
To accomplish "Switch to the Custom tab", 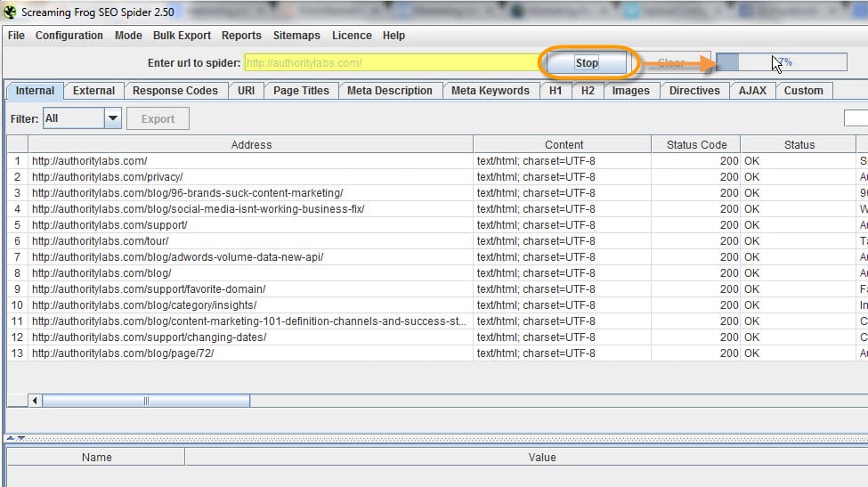I will (804, 91).
